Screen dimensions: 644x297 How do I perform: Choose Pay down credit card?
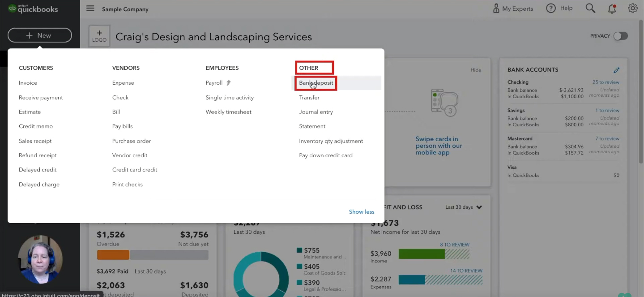pyautogui.click(x=326, y=155)
